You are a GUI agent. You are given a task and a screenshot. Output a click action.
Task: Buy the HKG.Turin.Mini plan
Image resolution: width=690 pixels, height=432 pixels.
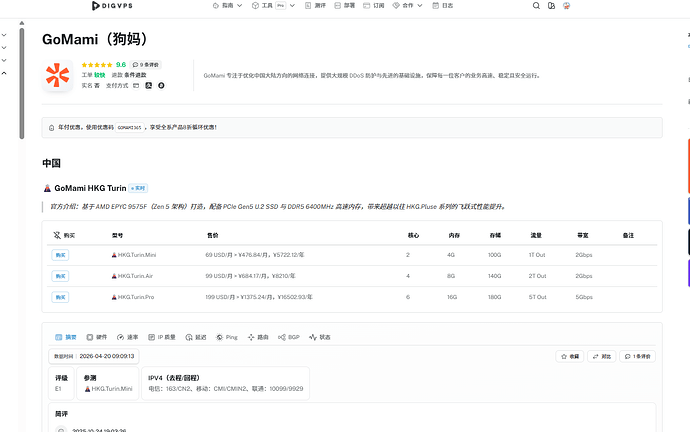pyautogui.click(x=60, y=255)
